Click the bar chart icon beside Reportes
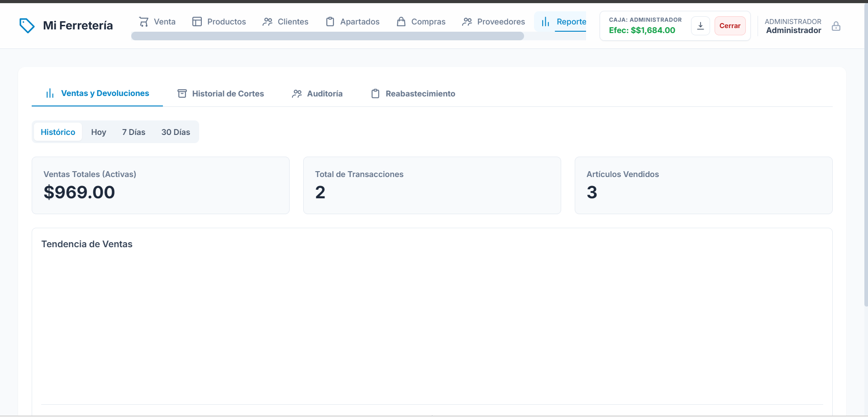The width and height of the screenshot is (868, 417). click(x=545, y=22)
